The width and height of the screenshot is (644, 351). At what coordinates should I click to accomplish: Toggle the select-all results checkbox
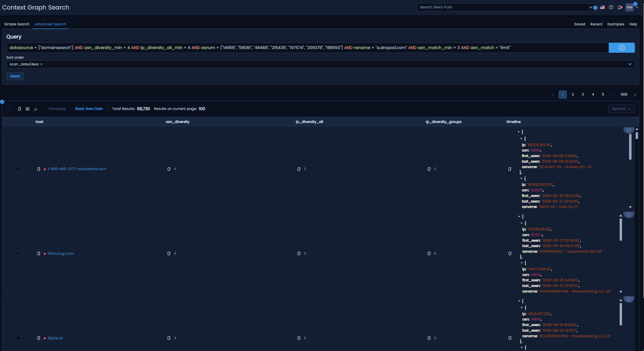pyautogui.click(x=9, y=109)
